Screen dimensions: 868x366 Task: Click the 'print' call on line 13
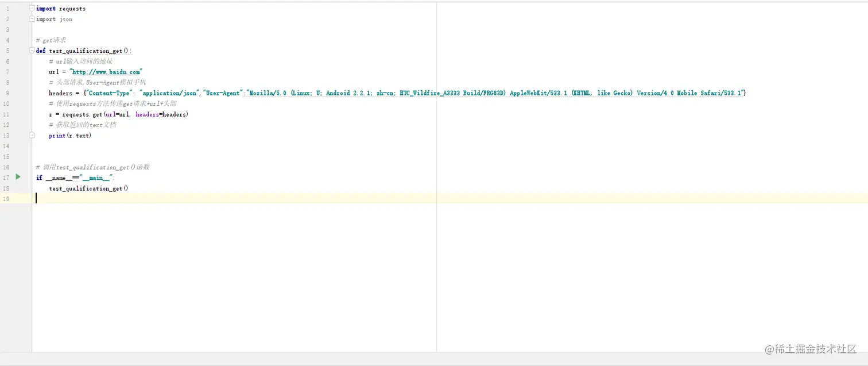(x=57, y=136)
